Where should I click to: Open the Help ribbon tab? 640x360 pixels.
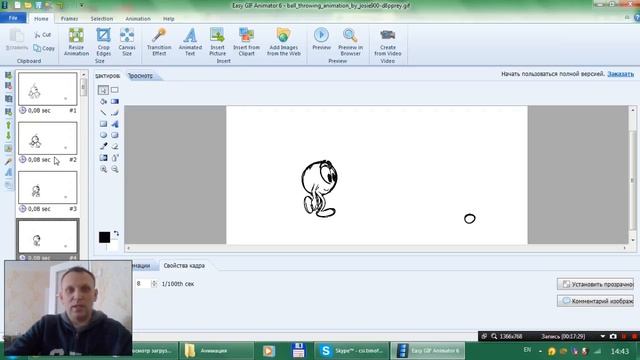coord(169,19)
